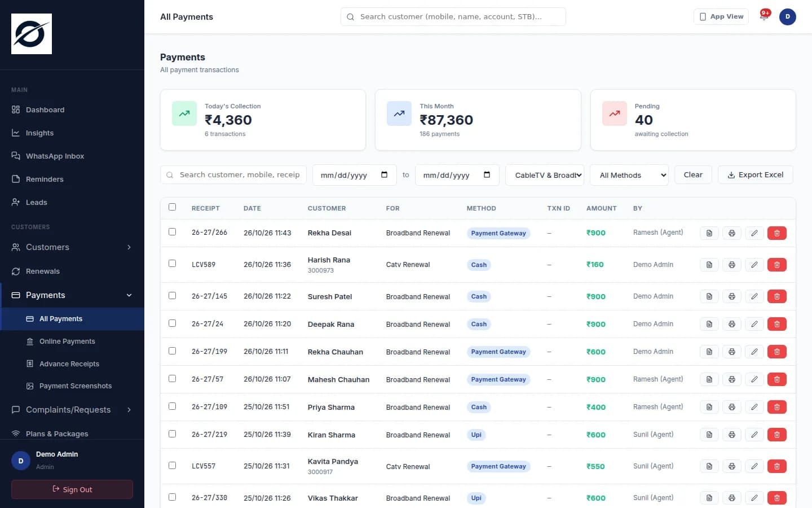The height and width of the screenshot is (508, 812).
Task: Check the box for receipt 26-27/219
Action: 173,434
